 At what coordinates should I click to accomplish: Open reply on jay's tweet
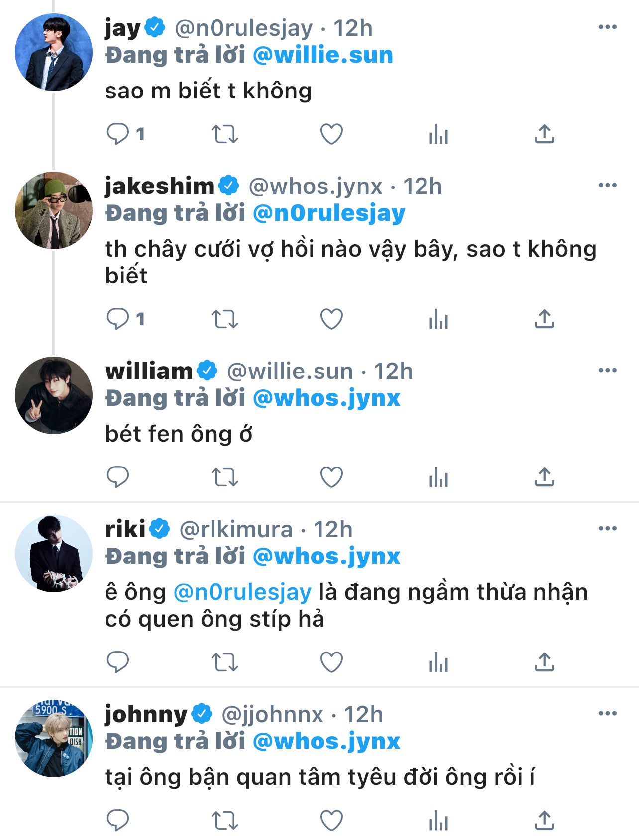[x=118, y=134]
